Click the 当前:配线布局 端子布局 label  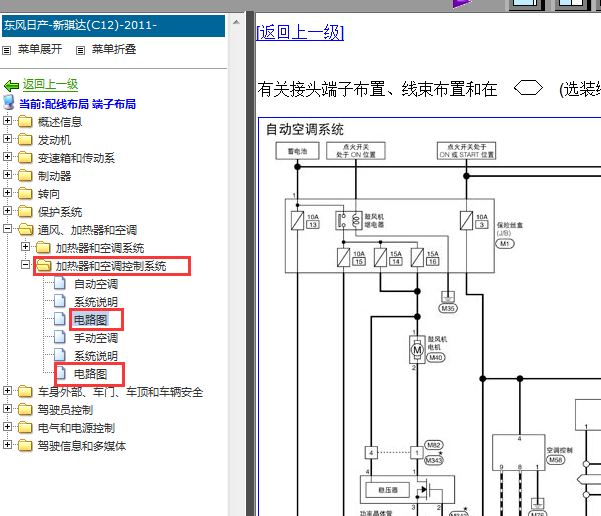(77, 104)
